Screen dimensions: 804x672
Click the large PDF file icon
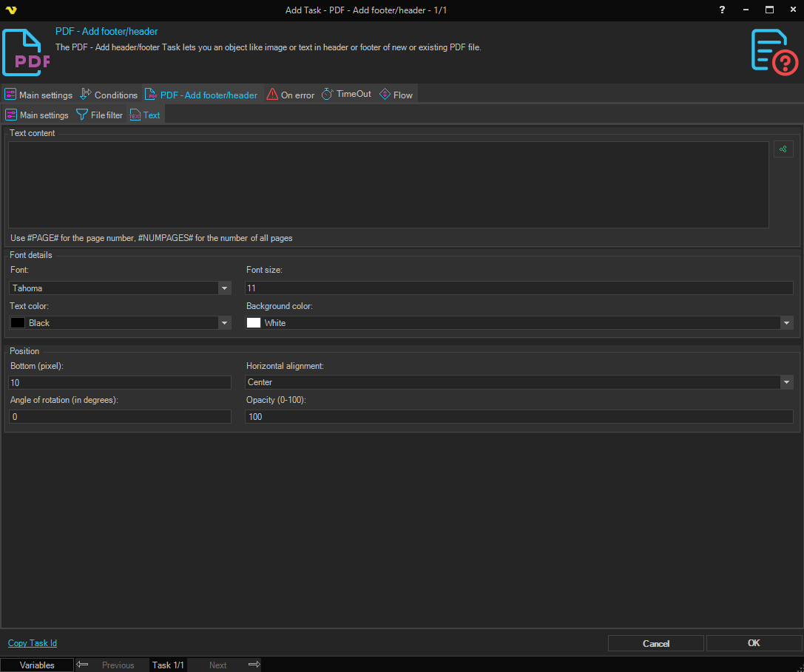26,52
